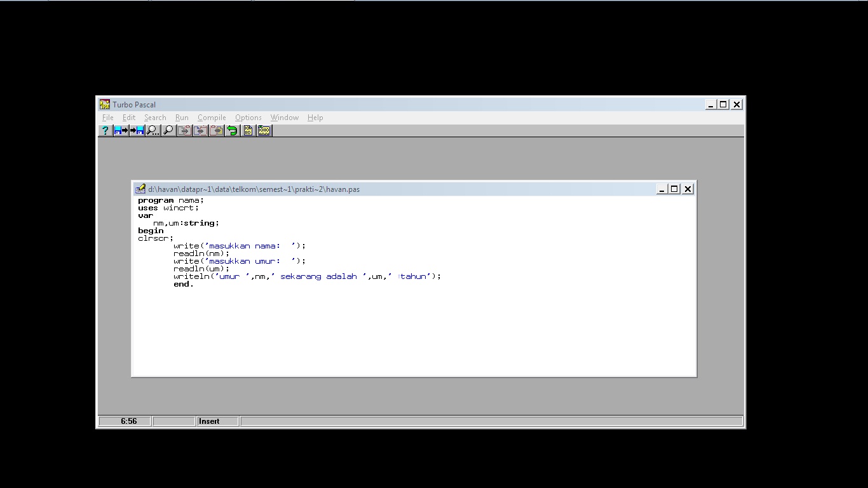Open the Window menu
868x488 pixels.
pos(284,118)
